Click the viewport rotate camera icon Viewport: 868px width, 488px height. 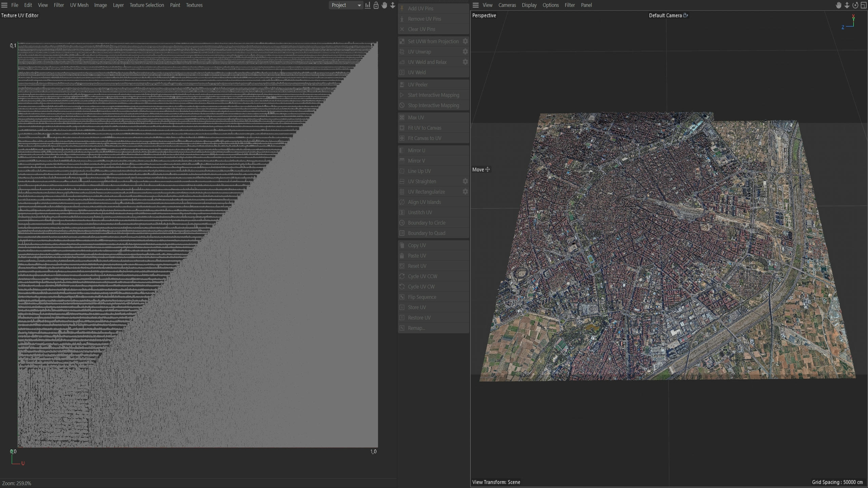[855, 5]
